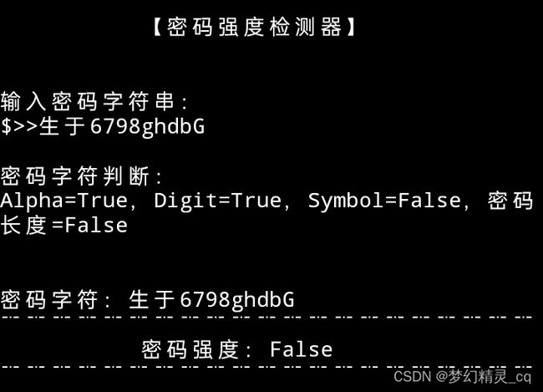
Task: Click the 输入密码字符串 prompt label
Action: [88, 102]
